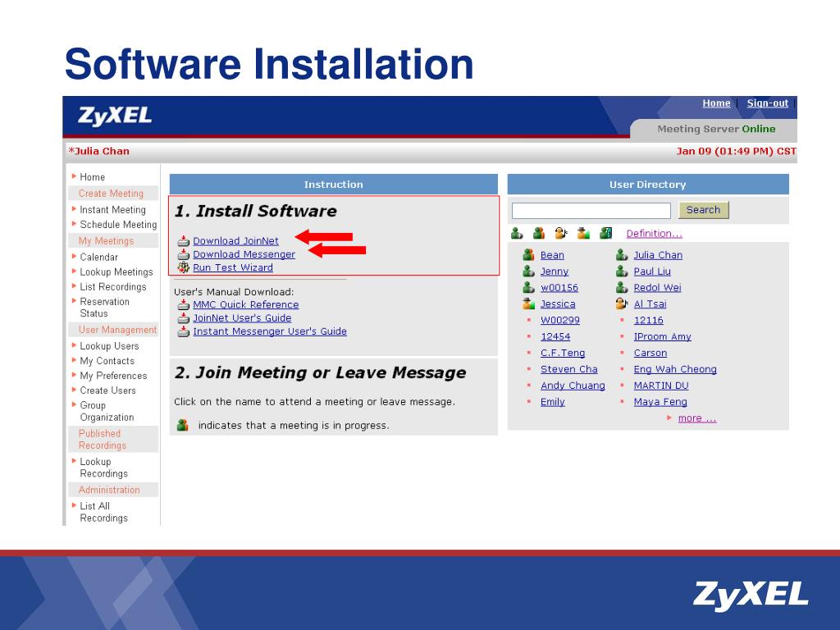Click the user name Paul Liu

652,271
